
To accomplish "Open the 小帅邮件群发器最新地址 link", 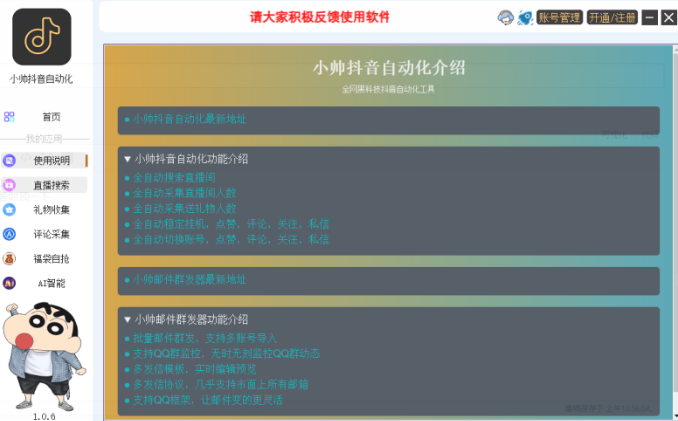I will (189, 280).
